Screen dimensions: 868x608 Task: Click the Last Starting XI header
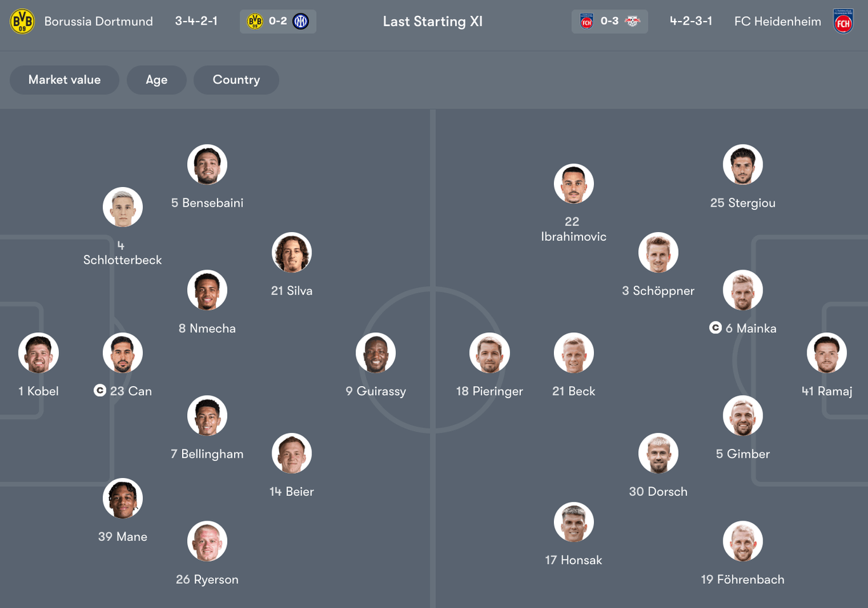433,21
